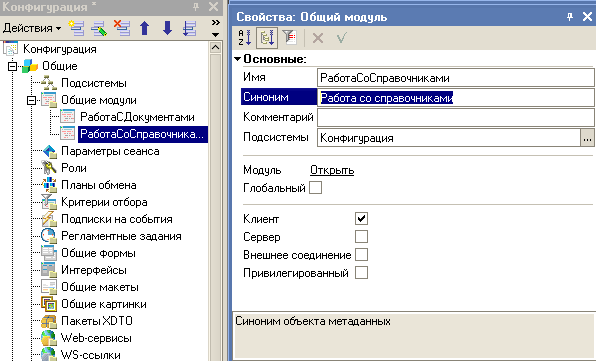The image size is (596, 361).
Task: Select the Конфигурация root node
Action: point(60,49)
